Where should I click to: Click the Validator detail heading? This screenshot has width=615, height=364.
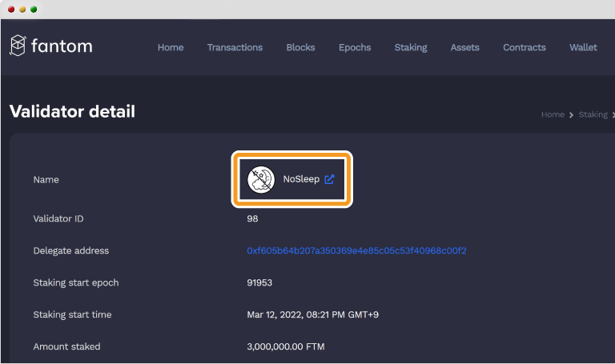(x=72, y=111)
